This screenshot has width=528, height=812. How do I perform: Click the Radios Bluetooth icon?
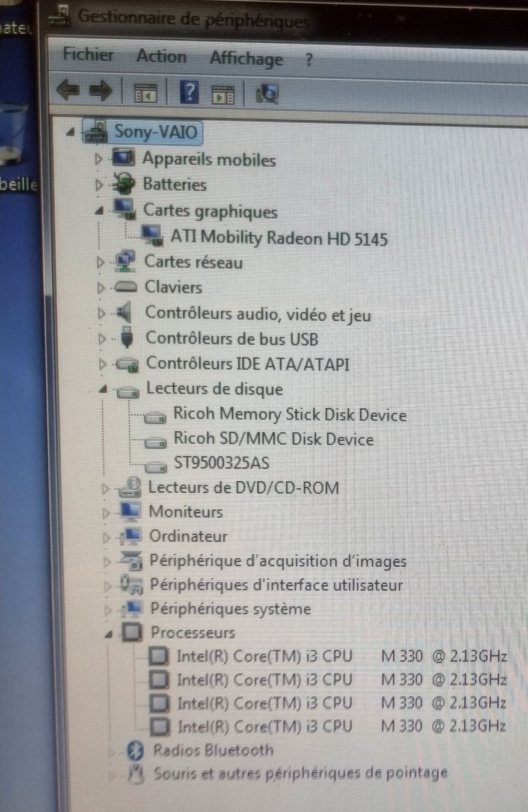click(136, 751)
